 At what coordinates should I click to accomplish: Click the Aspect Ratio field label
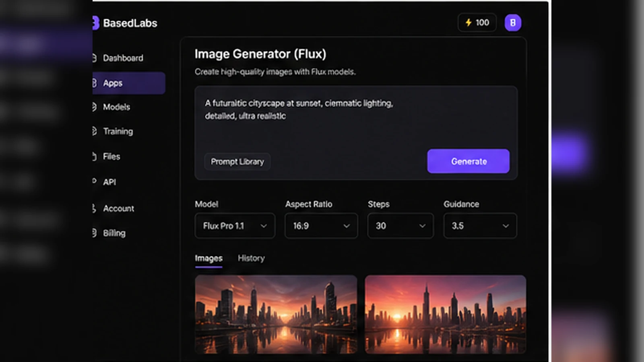(309, 204)
